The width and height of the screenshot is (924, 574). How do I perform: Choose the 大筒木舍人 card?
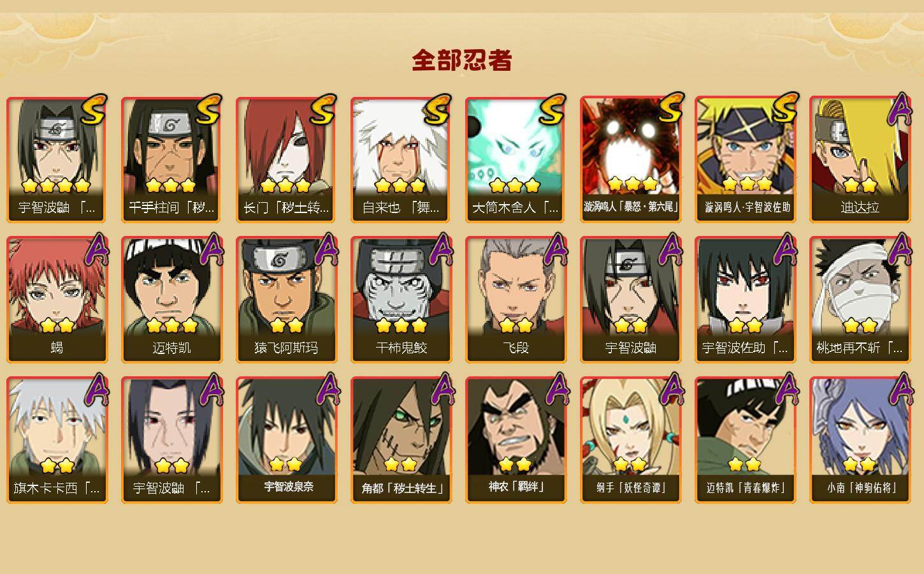(x=516, y=159)
